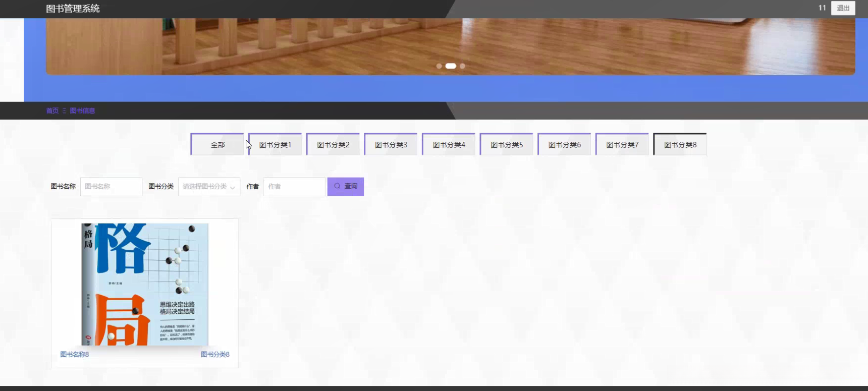Go to 首页 breadcrumb link
Viewport: 868px width, 391px height.
click(x=52, y=110)
